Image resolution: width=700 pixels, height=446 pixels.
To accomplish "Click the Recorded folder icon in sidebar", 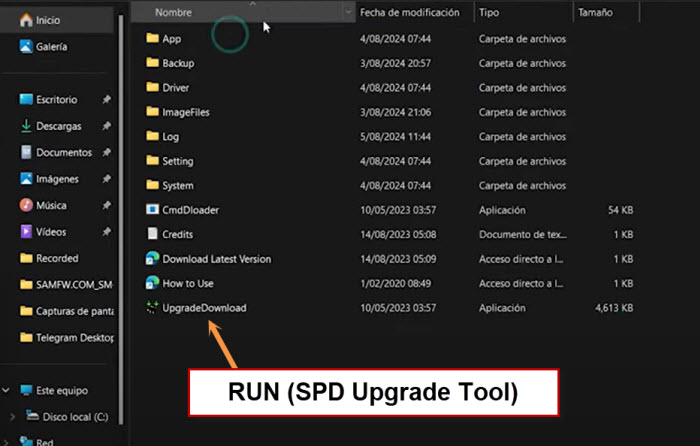I will pos(26,258).
